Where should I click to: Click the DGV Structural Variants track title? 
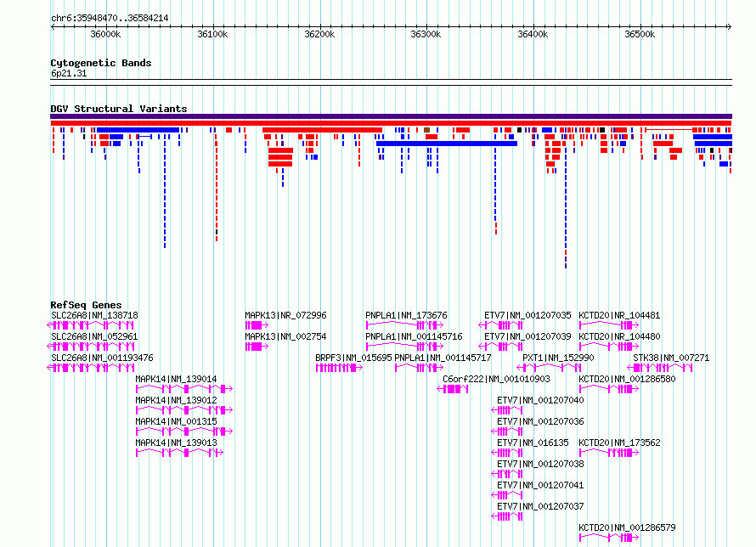click(x=119, y=109)
